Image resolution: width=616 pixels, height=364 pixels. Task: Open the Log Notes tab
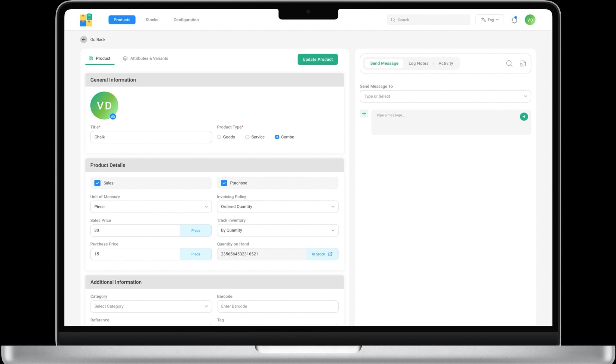[x=418, y=63]
